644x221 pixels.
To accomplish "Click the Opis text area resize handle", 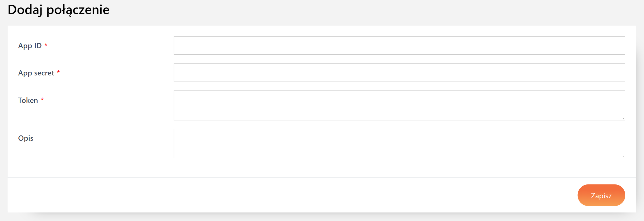I will (624, 156).
